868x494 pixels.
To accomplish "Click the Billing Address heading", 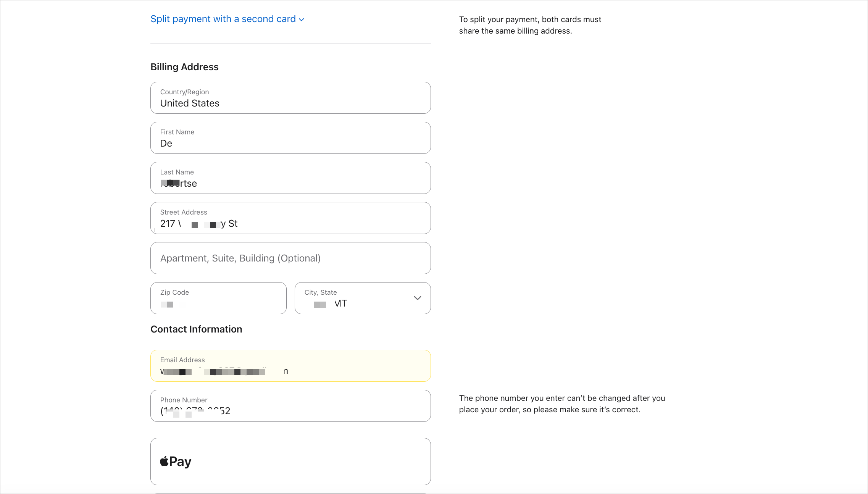I will click(184, 67).
